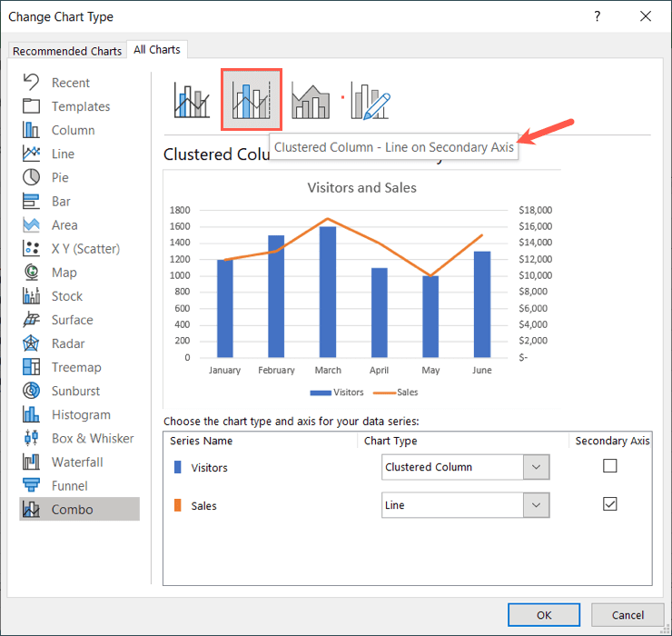Pick the Sunburst chart icon
Image resolution: width=672 pixels, height=636 pixels.
(31, 391)
